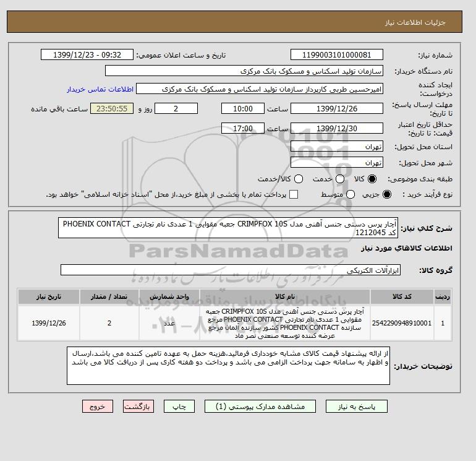Click buyer organization name field

click(244, 71)
